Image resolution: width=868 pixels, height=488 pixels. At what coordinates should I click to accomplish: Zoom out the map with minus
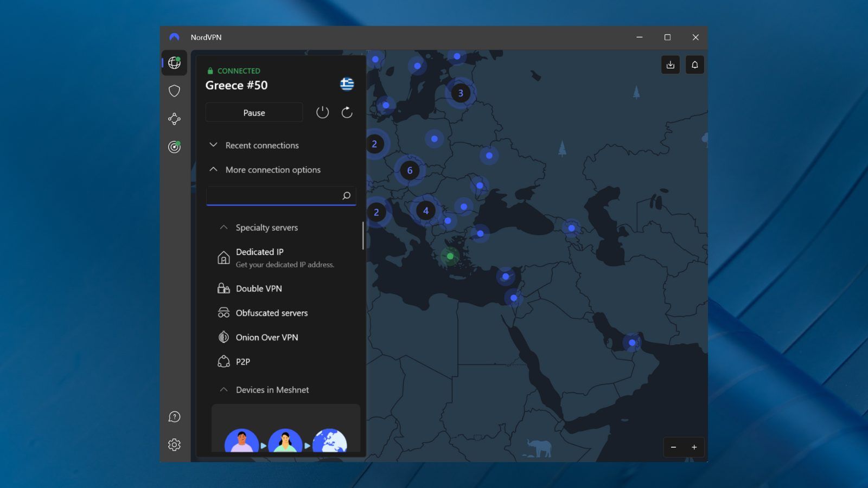(x=673, y=447)
